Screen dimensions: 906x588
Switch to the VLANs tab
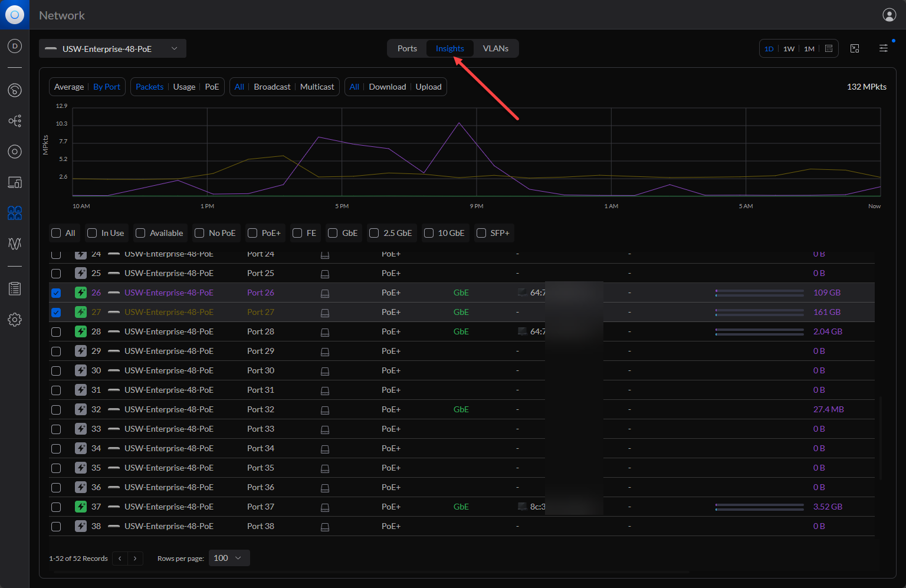tap(495, 48)
